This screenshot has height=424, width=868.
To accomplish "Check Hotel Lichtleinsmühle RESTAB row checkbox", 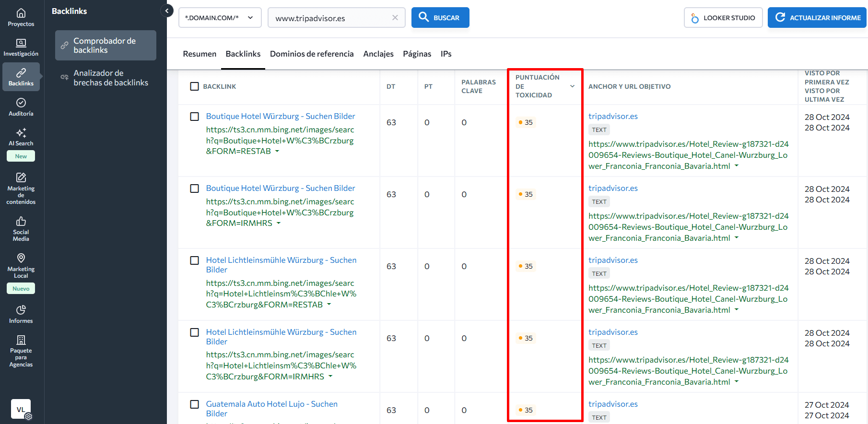I will (194, 260).
